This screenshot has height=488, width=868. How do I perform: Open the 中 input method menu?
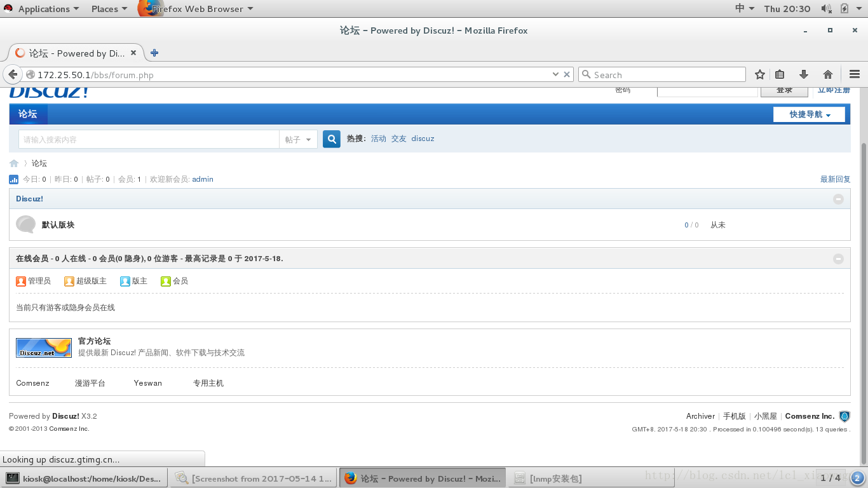[x=744, y=8]
